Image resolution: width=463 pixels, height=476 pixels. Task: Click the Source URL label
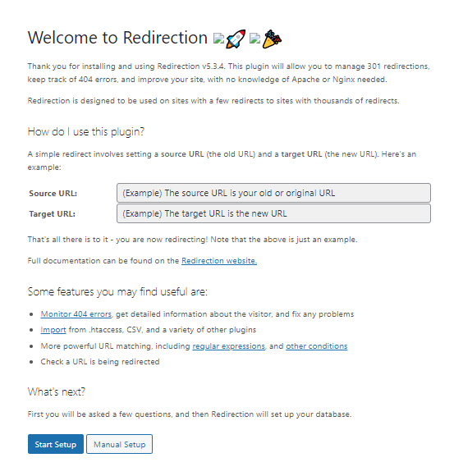click(53, 194)
